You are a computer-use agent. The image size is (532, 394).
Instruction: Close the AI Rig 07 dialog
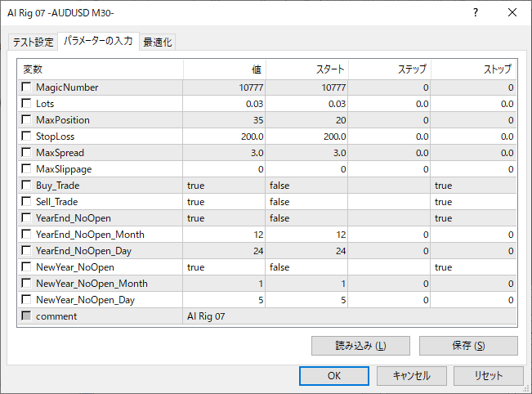click(512, 12)
